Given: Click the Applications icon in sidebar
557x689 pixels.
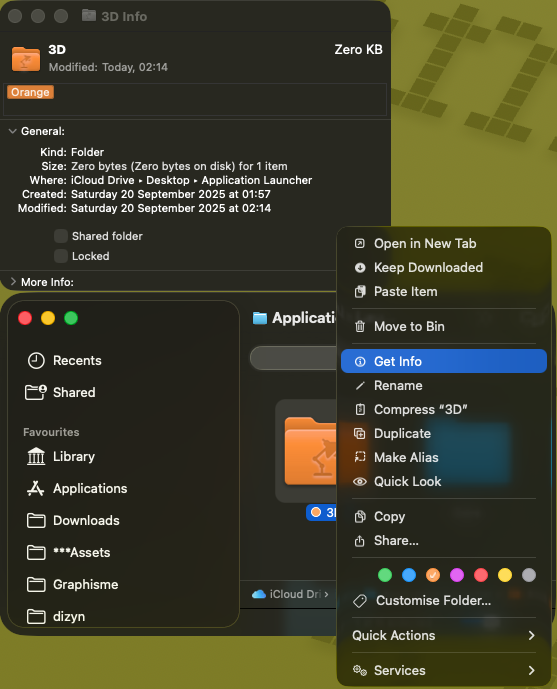Looking at the screenshot, I should [36, 488].
